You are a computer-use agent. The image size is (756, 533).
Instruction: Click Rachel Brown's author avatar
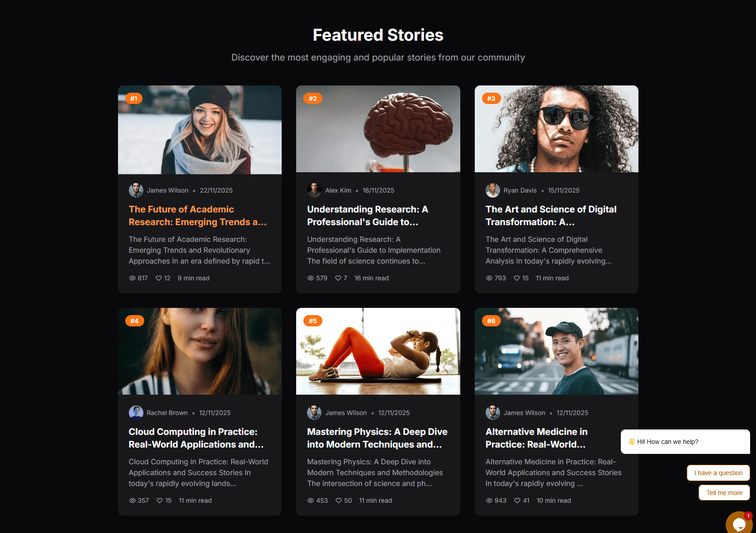coord(136,413)
